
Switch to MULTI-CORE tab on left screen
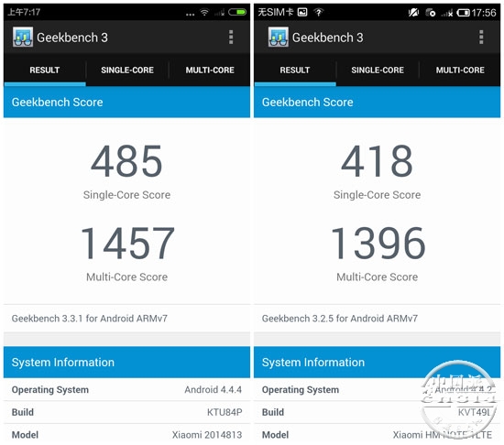(210, 70)
